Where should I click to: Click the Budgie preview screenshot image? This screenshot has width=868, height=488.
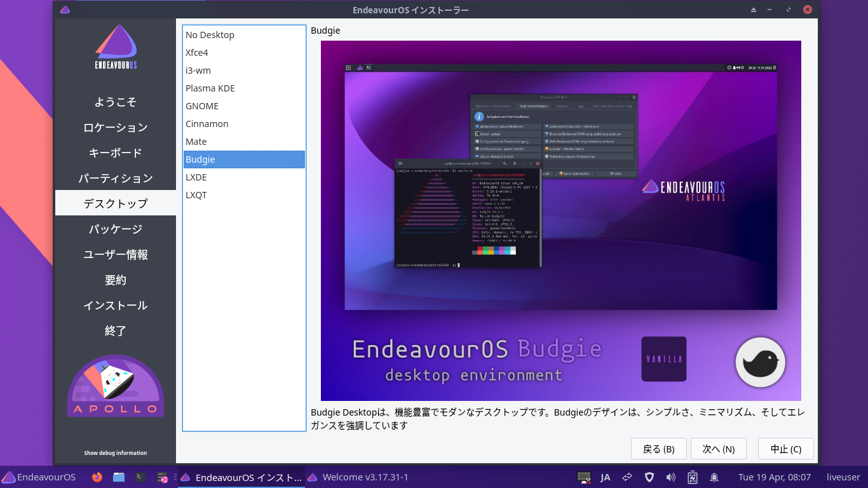click(x=560, y=220)
